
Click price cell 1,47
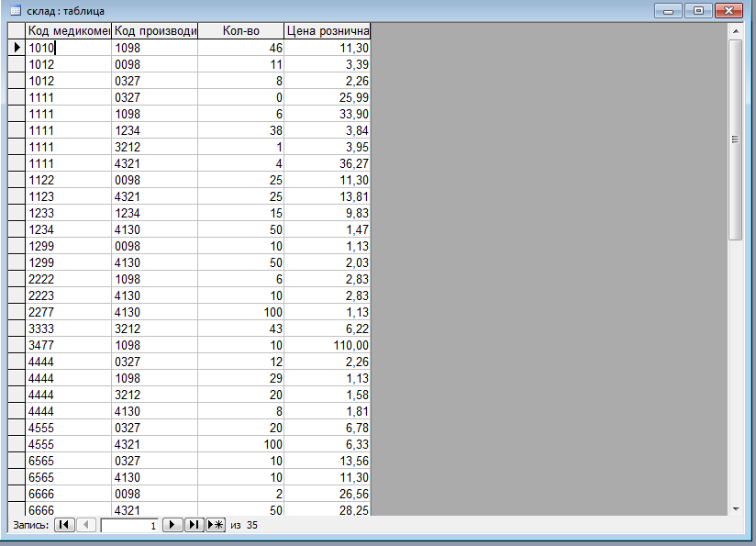(328, 229)
